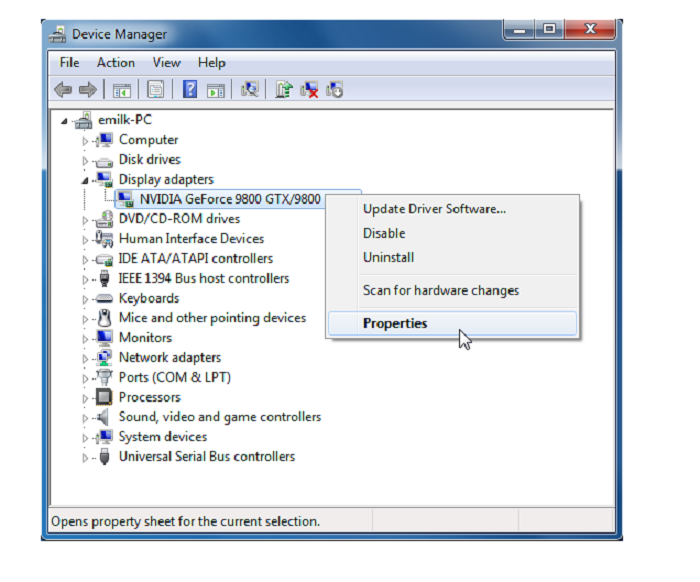Click the Update Driver Software toolbar icon

(x=283, y=89)
